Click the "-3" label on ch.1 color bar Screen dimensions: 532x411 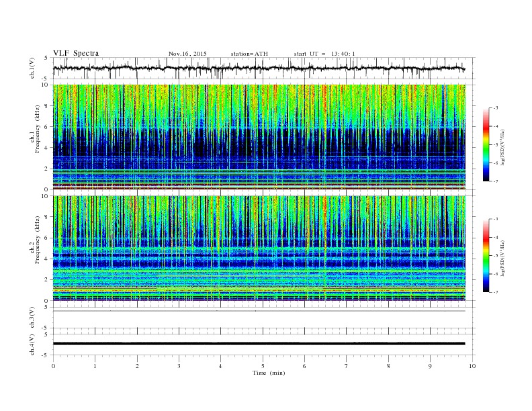coord(496,108)
